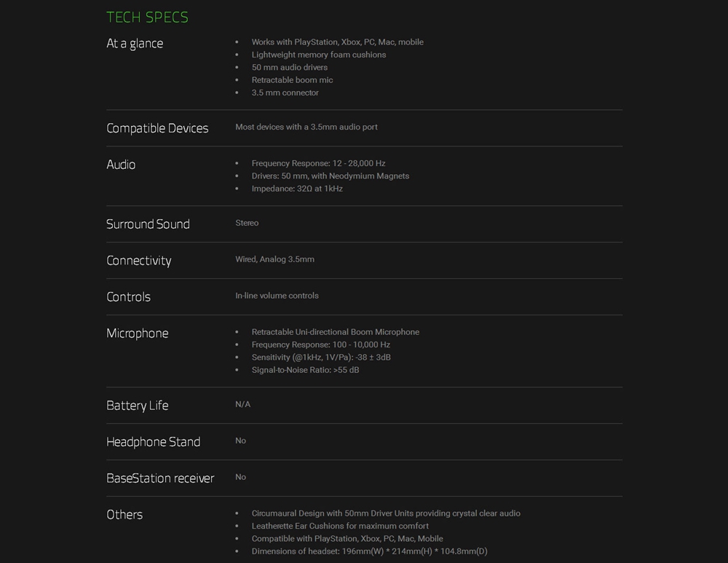
Task: Click the Dimensions of headset line
Action: 370,551
